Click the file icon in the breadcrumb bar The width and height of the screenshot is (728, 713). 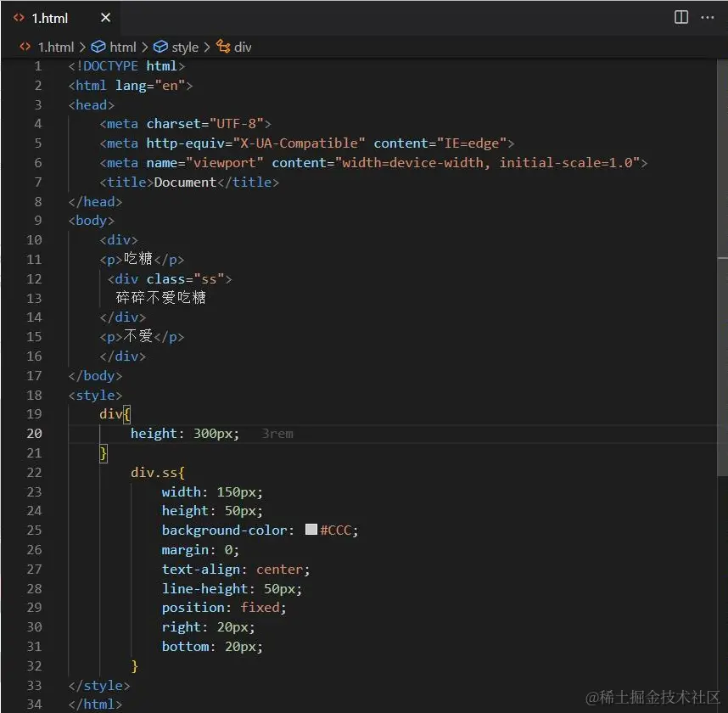[x=25, y=47]
